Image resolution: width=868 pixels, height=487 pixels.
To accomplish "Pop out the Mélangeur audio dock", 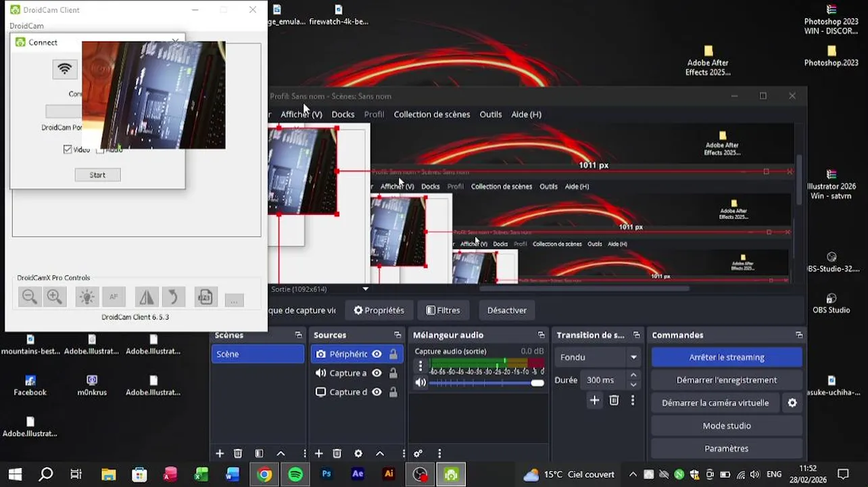I will click(x=541, y=335).
